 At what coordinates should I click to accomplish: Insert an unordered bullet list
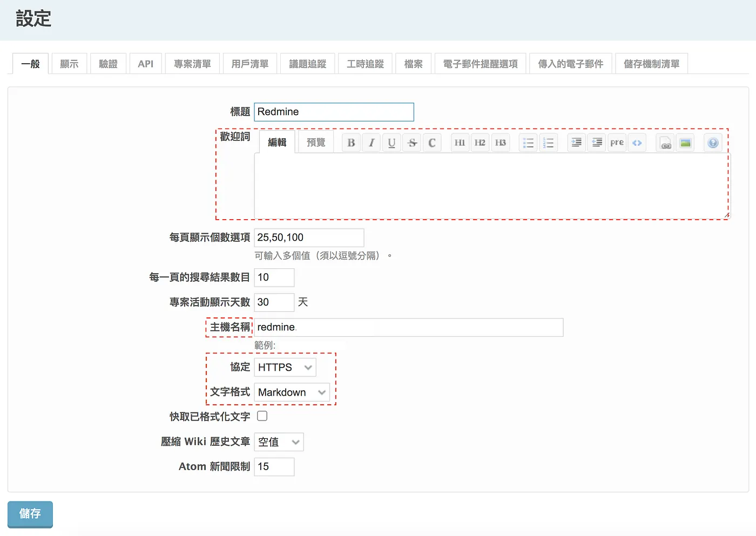(x=528, y=143)
